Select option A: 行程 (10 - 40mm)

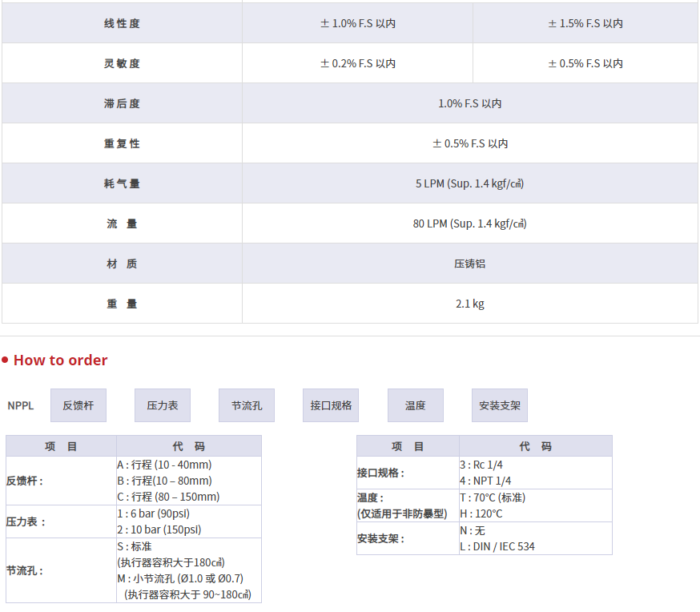point(164,465)
